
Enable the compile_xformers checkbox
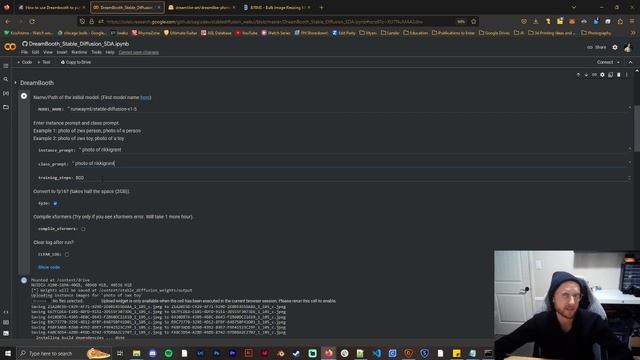(x=83, y=229)
